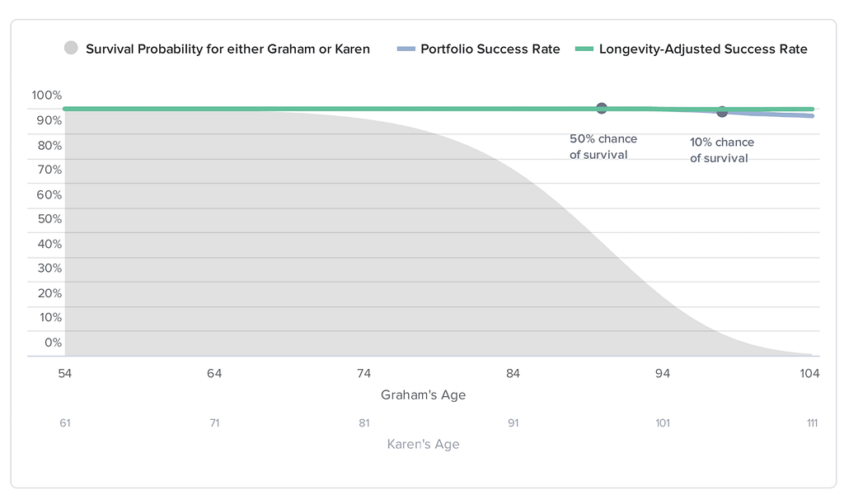Click the 50% chance of survival marker dot
Viewport: 844px width, 504px height.
pyautogui.click(x=602, y=108)
